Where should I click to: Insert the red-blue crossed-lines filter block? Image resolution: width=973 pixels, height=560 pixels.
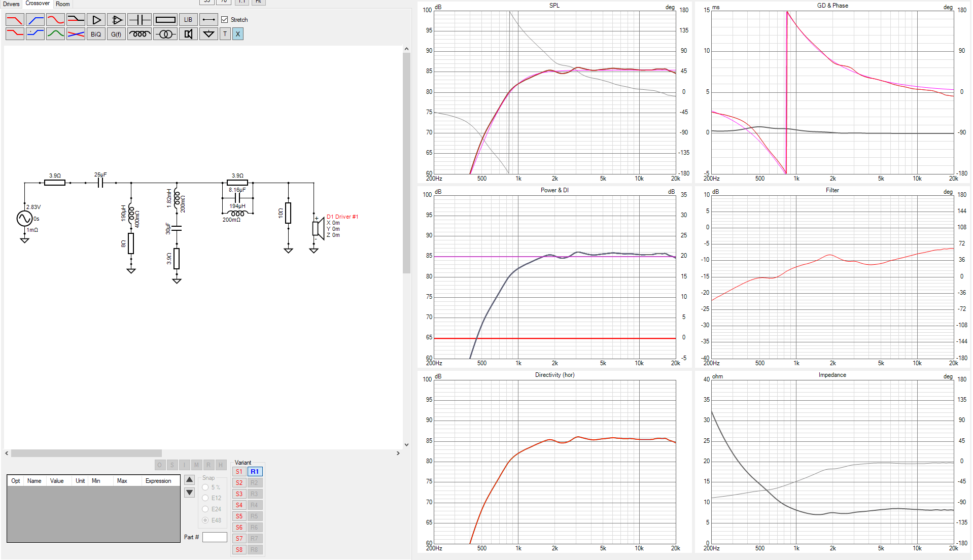(76, 34)
